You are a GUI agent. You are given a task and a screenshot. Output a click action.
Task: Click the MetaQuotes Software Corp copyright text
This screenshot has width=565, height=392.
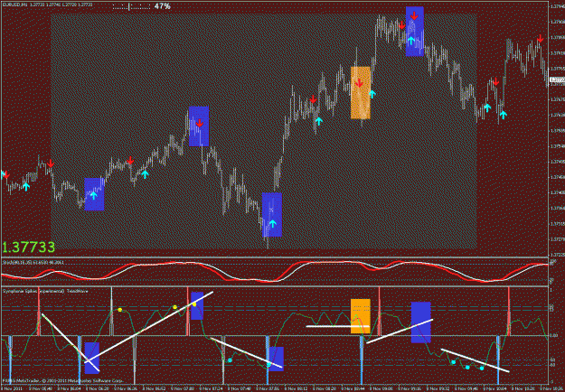pos(63,379)
